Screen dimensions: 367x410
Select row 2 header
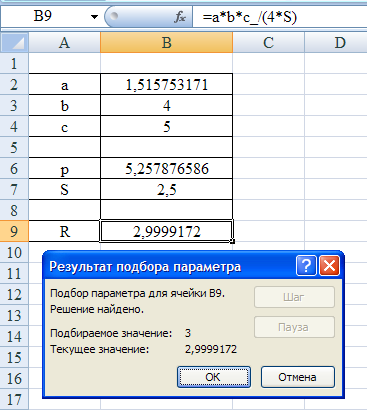click(x=14, y=84)
